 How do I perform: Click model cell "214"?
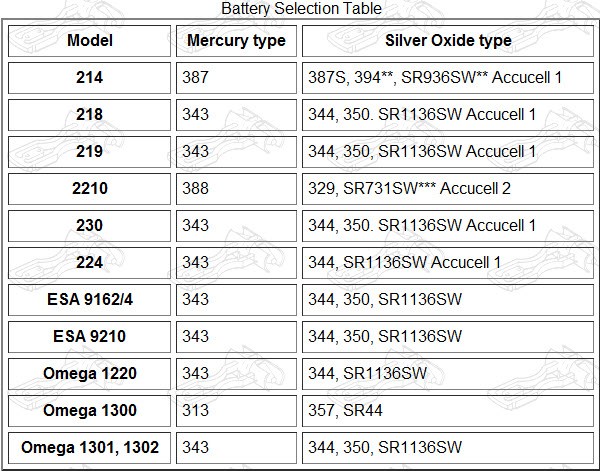90,78
